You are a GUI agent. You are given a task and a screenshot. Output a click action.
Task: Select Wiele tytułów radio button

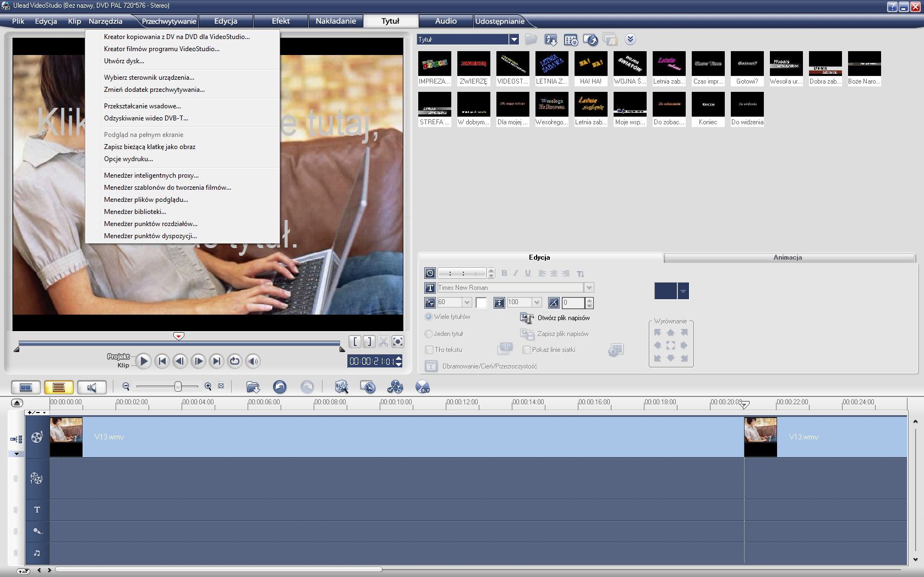pos(428,317)
